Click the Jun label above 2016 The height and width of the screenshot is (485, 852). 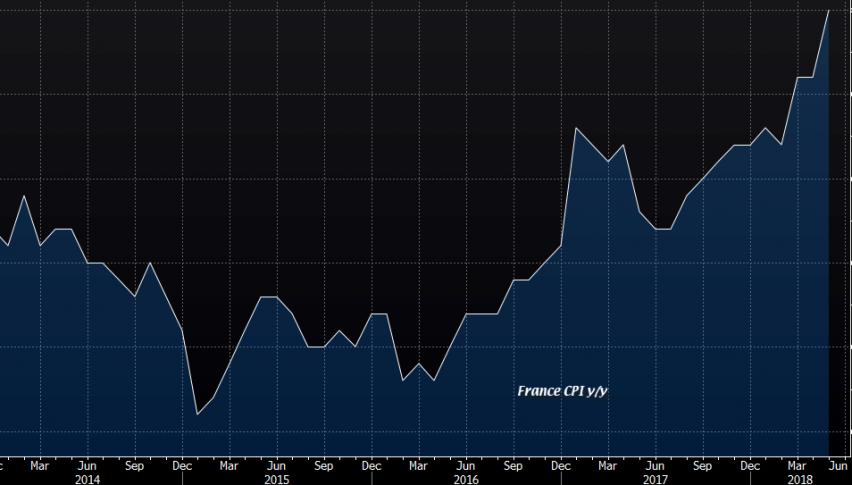(x=466, y=466)
